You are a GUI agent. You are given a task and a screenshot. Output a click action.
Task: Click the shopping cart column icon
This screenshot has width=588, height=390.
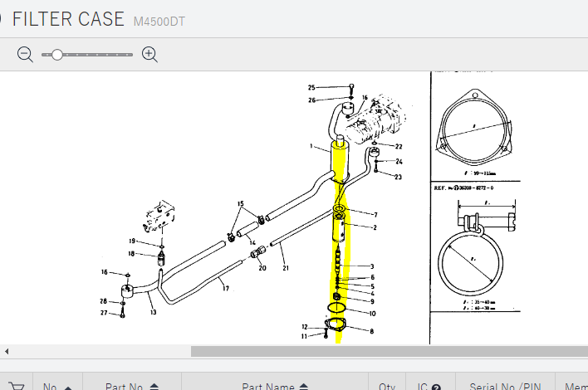pos(16,386)
